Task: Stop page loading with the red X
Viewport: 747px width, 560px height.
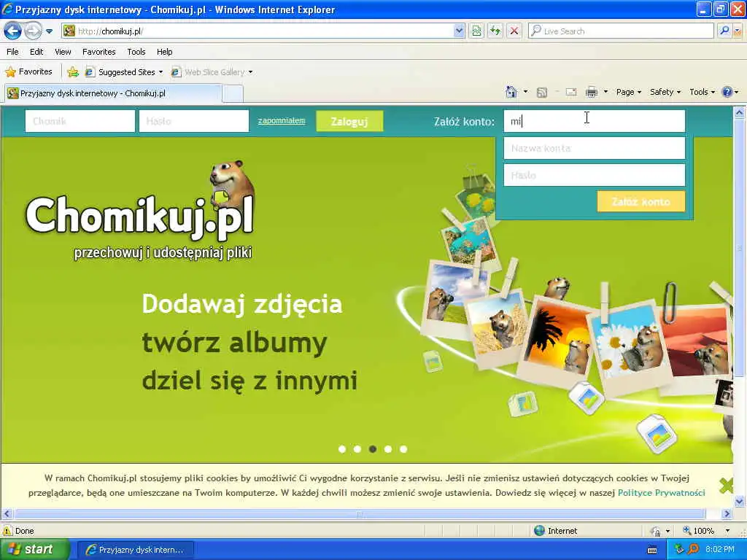Action: [514, 31]
